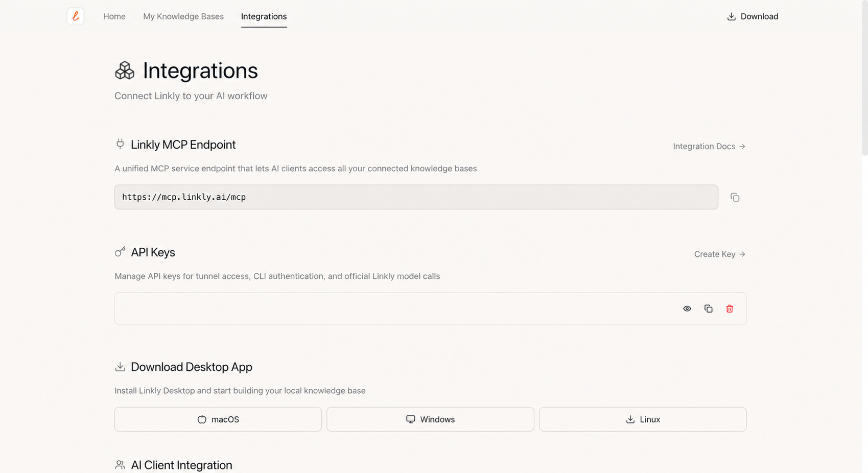This screenshot has width=868, height=473.
Task: Delete the API key with trash icon
Action: 730,309
